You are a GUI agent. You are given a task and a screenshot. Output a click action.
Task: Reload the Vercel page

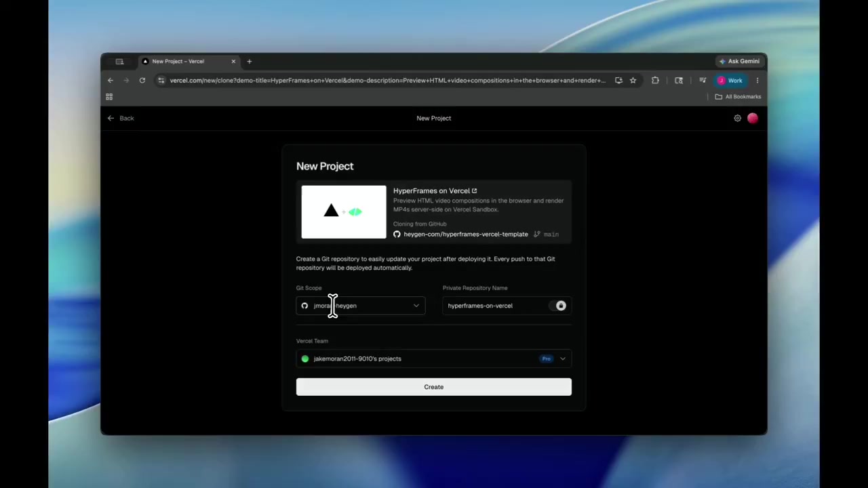pyautogui.click(x=142, y=80)
